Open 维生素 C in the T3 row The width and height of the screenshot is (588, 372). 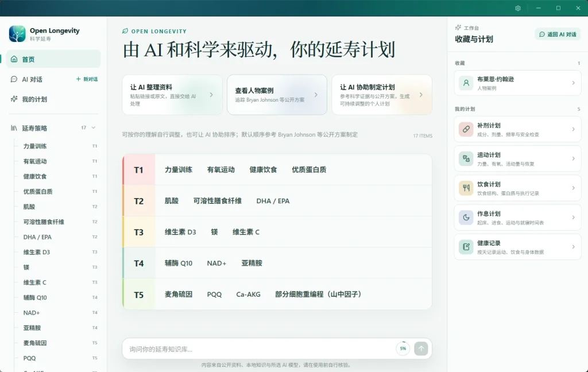point(246,232)
